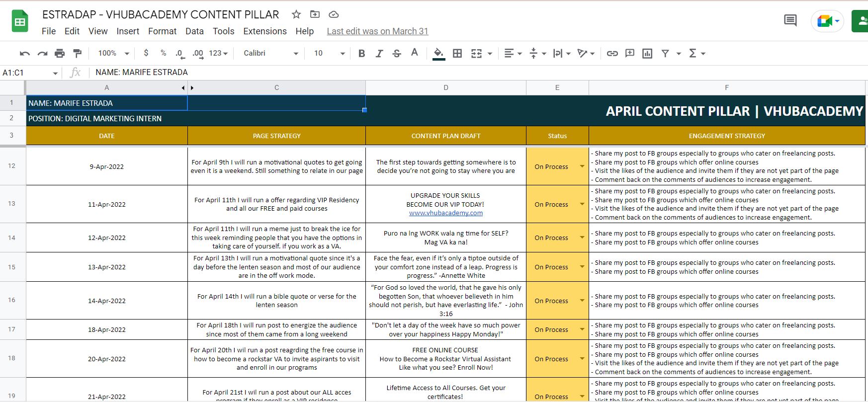The width and height of the screenshot is (868, 402).
Task: Select column F header
Action: click(x=727, y=88)
